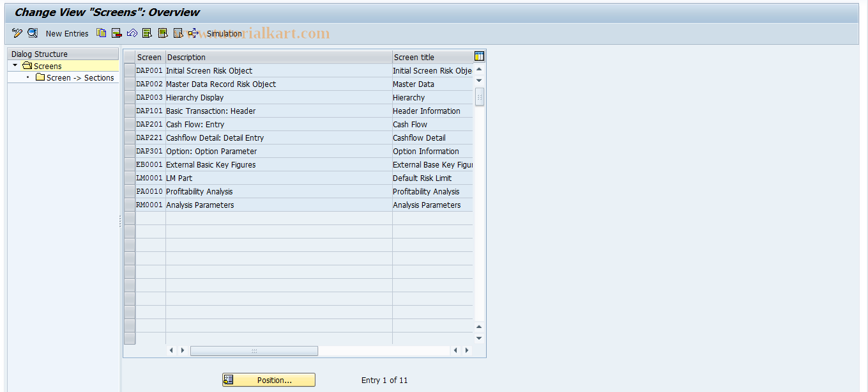Click the second left arrow of horizontal scrollbar
868x392 pixels.
click(455, 350)
